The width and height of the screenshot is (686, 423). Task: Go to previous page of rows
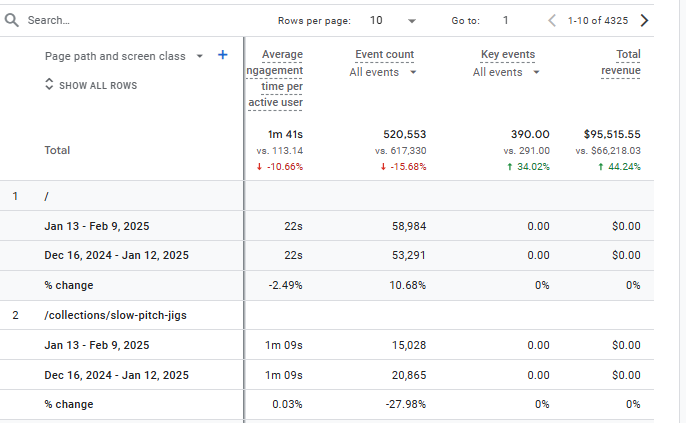[x=552, y=20]
